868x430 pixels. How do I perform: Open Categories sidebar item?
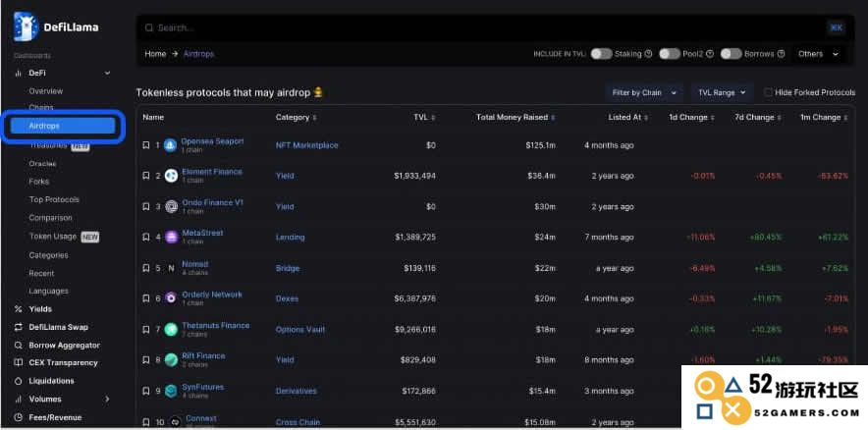pyautogui.click(x=49, y=255)
